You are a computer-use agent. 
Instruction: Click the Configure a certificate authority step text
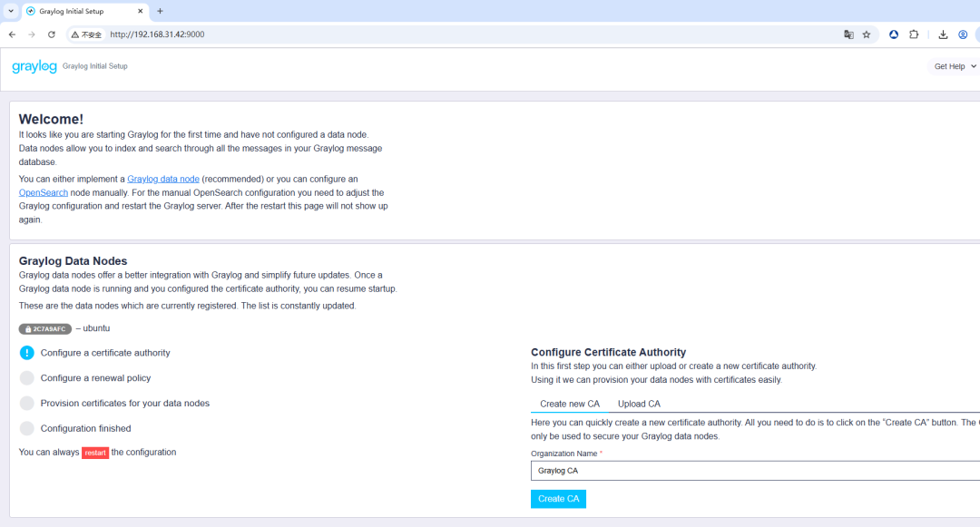pyautogui.click(x=105, y=353)
